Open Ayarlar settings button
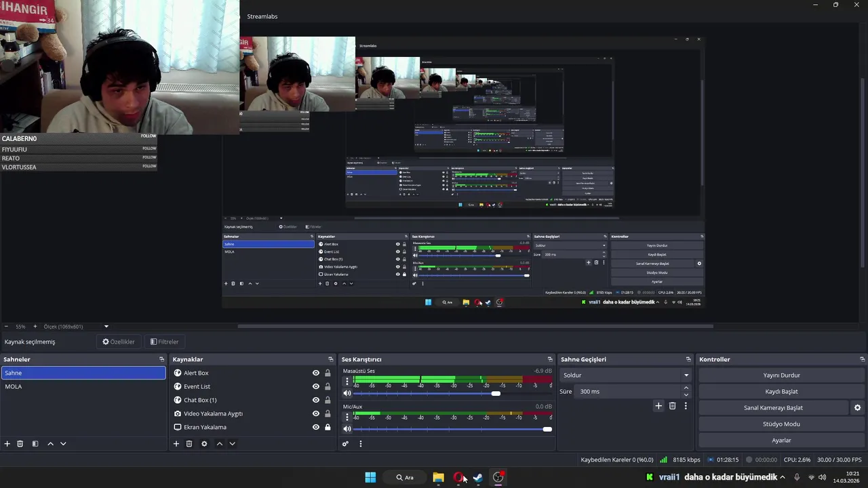 [x=781, y=441]
